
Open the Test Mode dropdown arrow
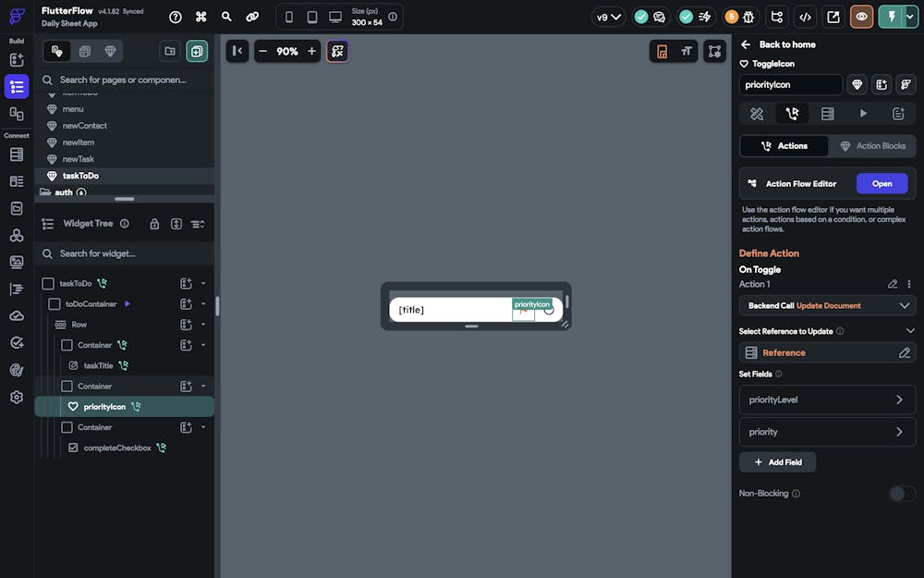tap(910, 17)
